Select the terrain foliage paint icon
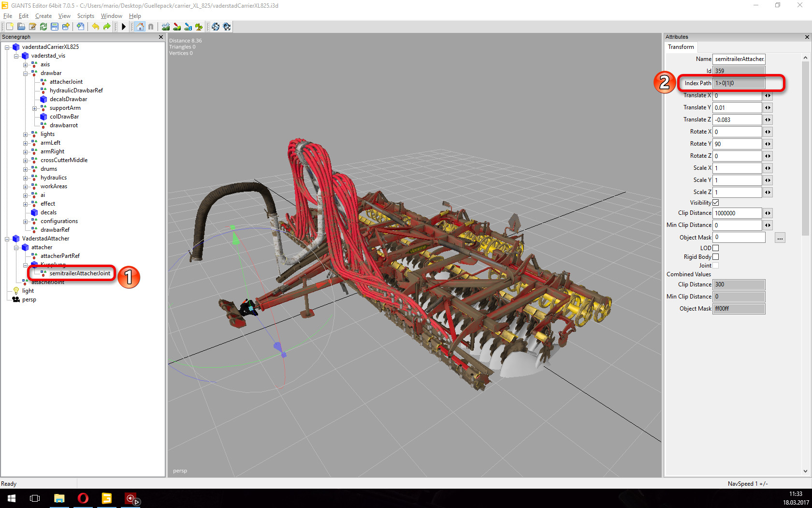 pyautogui.click(x=199, y=27)
